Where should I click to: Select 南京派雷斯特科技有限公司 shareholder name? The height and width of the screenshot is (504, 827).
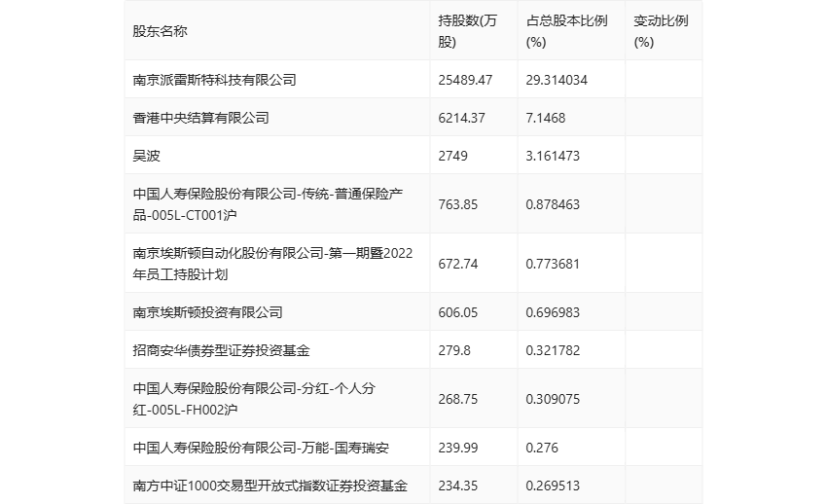coord(214,80)
